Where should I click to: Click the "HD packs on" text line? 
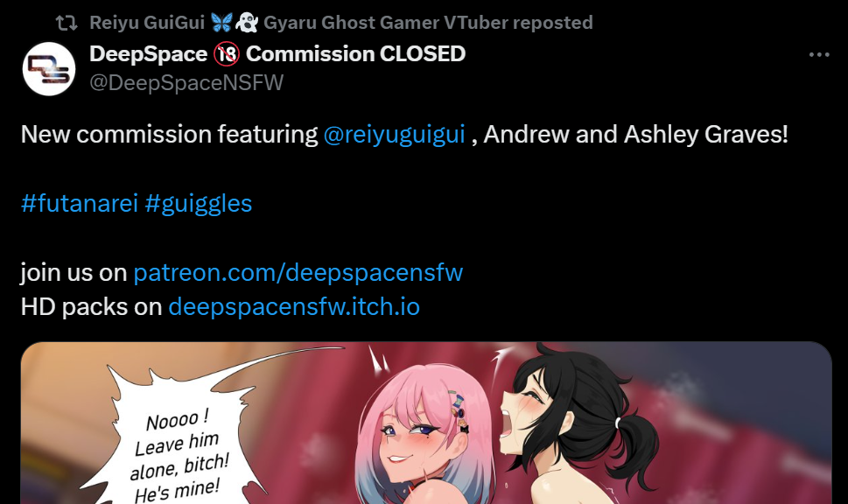click(x=91, y=306)
